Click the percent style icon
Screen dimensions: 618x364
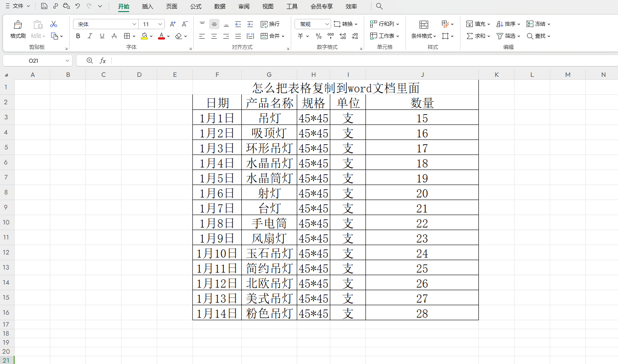(318, 36)
